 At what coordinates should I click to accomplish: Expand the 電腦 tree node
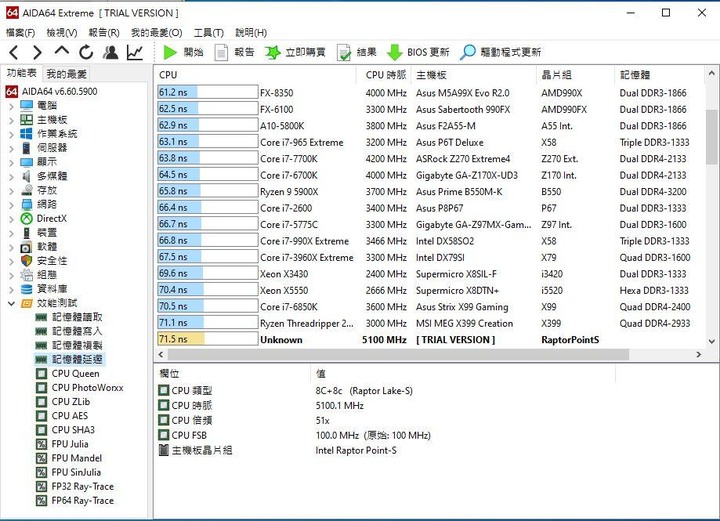point(11,106)
